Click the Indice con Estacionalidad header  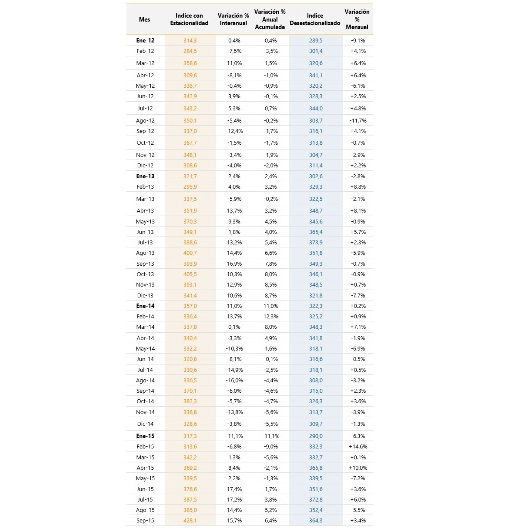189,19
